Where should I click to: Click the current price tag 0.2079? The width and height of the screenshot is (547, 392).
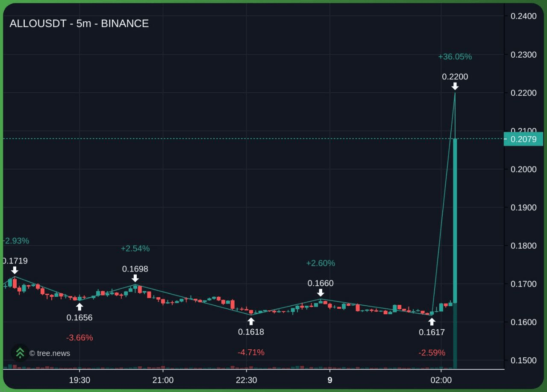523,139
